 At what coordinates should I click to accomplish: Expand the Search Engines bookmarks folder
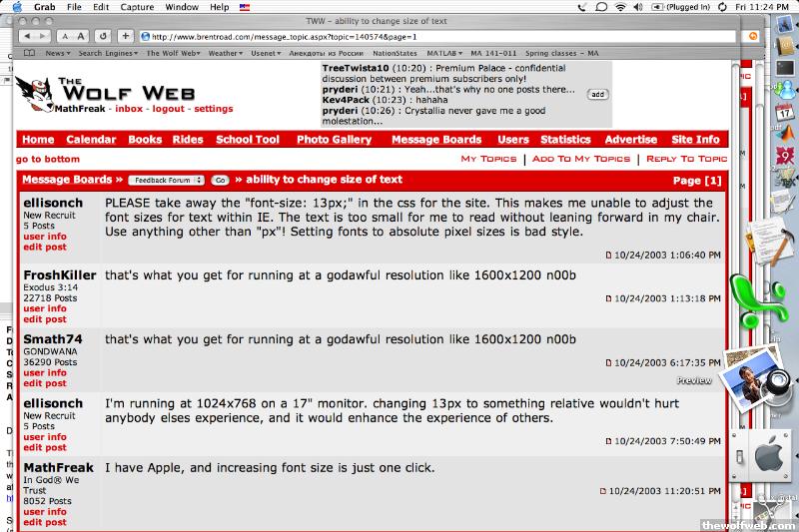(108, 53)
